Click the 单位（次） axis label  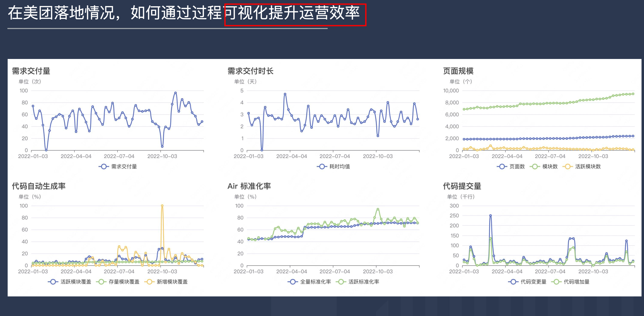[30, 81]
